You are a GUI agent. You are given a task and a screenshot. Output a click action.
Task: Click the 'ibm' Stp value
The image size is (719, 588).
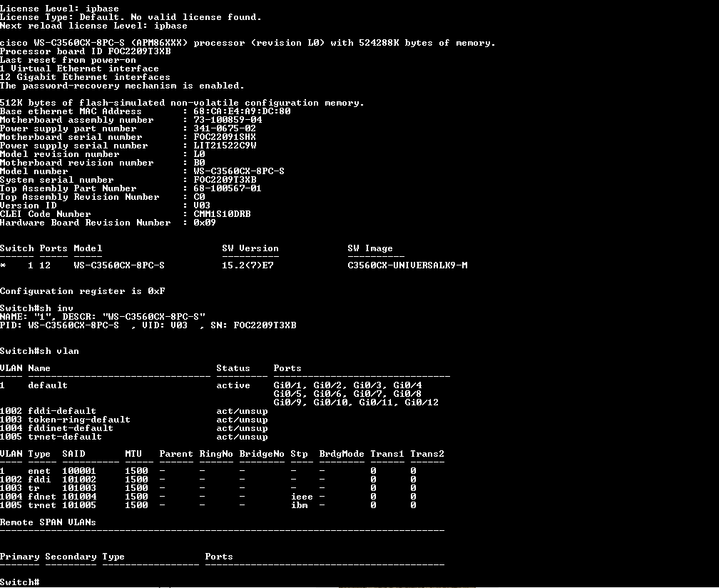coord(299,505)
